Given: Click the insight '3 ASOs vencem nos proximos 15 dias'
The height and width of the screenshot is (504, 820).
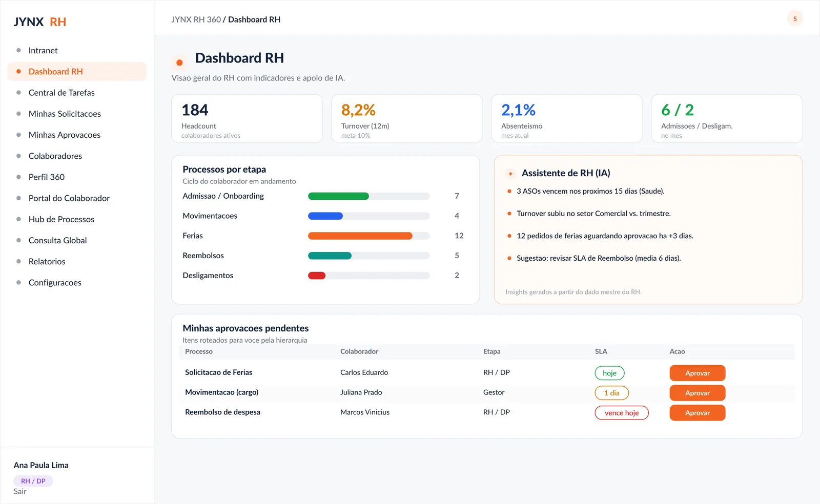Looking at the screenshot, I should coord(590,191).
